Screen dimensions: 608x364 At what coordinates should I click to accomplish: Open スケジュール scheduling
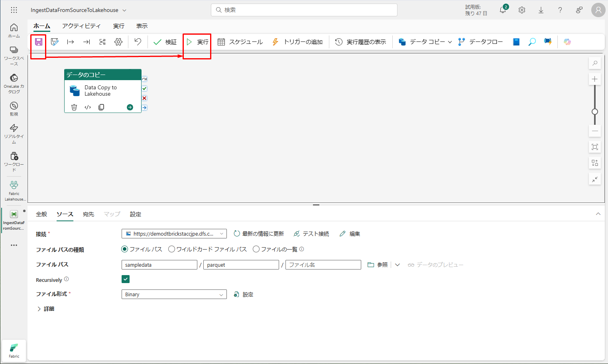240,42
